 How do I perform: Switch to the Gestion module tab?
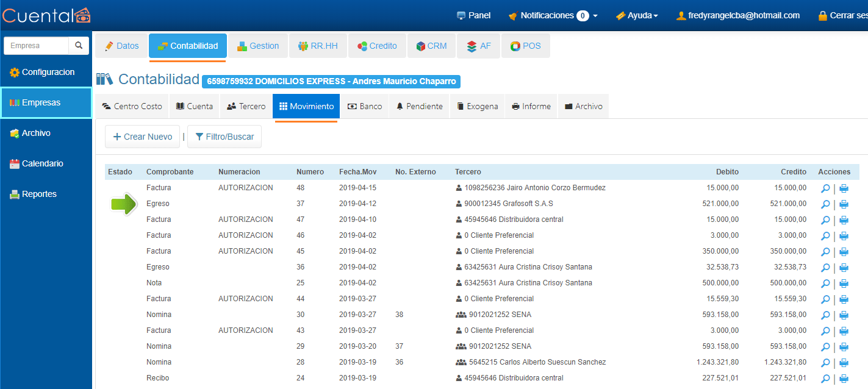(258, 46)
